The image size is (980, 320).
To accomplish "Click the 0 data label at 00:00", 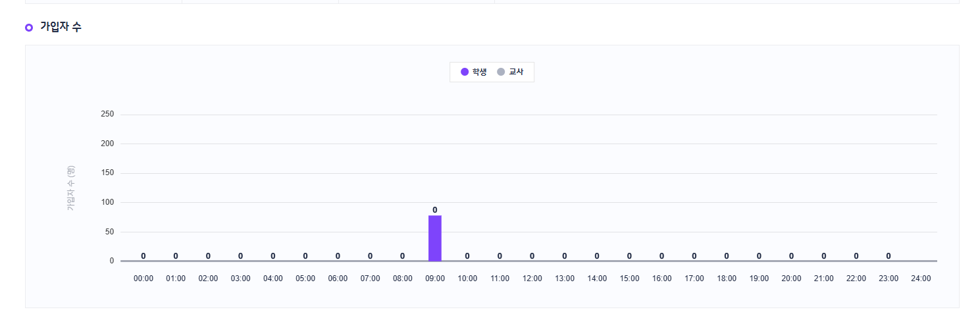I will 143,256.
